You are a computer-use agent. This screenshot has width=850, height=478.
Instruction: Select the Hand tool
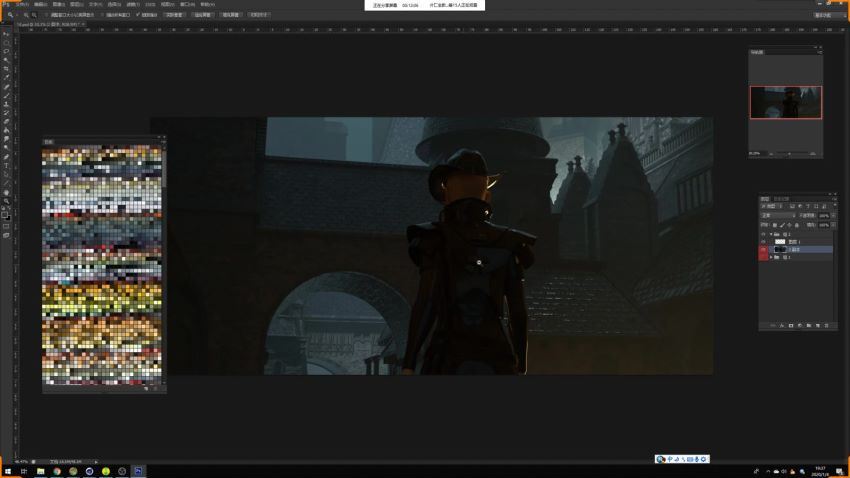7,193
